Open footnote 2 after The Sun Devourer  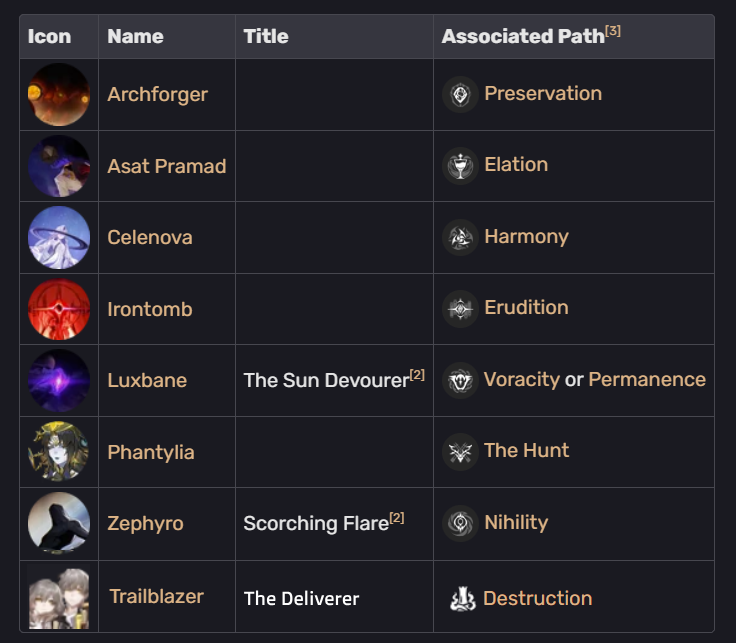tap(417, 375)
